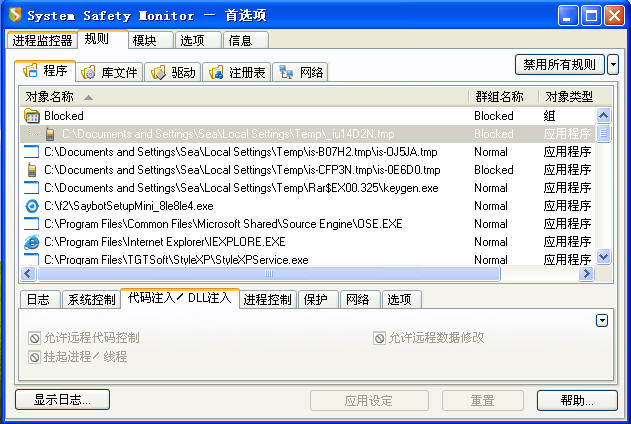Click the 驱动 tab icon
This screenshot has height=424, width=631.
pos(158,72)
